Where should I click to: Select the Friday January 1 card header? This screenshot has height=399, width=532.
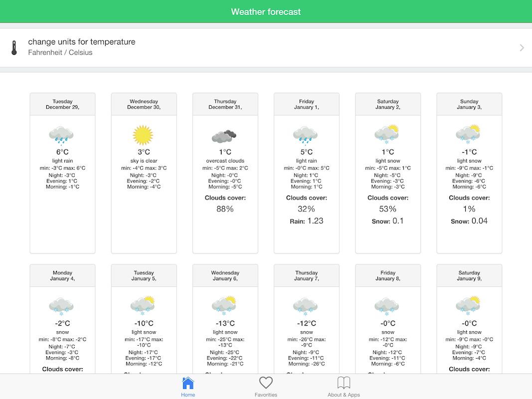pyautogui.click(x=307, y=104)
